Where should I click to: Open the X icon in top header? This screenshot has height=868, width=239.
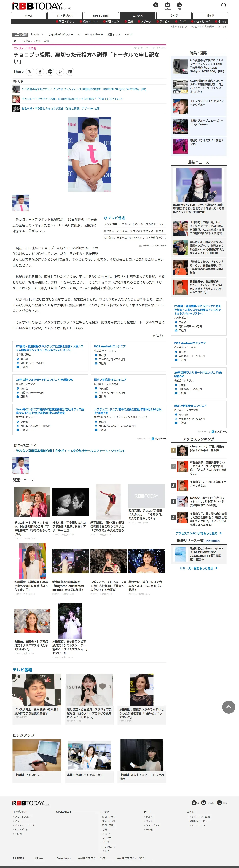pyautogui.click(x=156, y=5)
